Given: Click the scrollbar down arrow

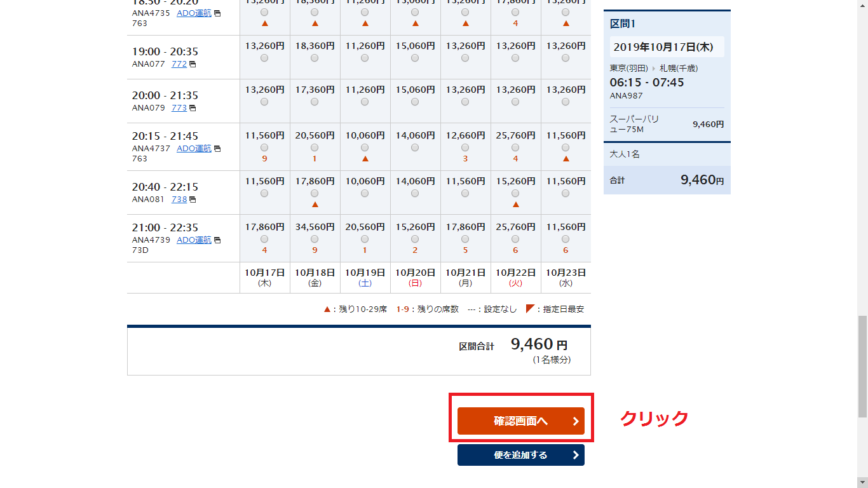Looking at the screenshot, I should tap(862, 482).
